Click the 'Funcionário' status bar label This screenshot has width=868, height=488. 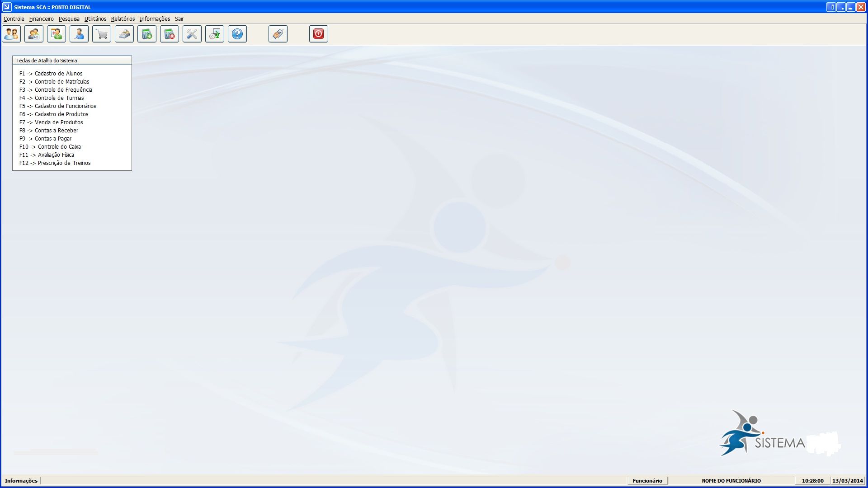tap(647, 481)
